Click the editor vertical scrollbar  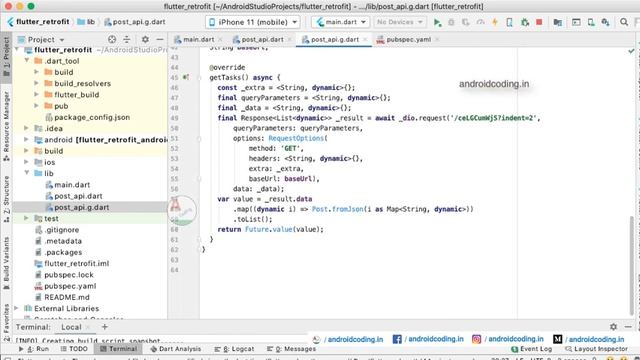(632, 265)
